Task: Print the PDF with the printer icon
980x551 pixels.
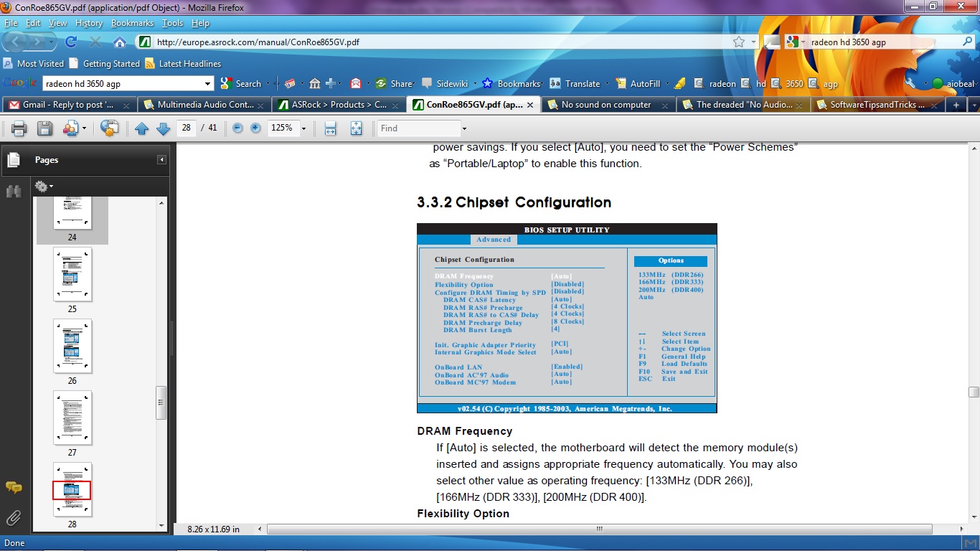Action: [19, 129]
